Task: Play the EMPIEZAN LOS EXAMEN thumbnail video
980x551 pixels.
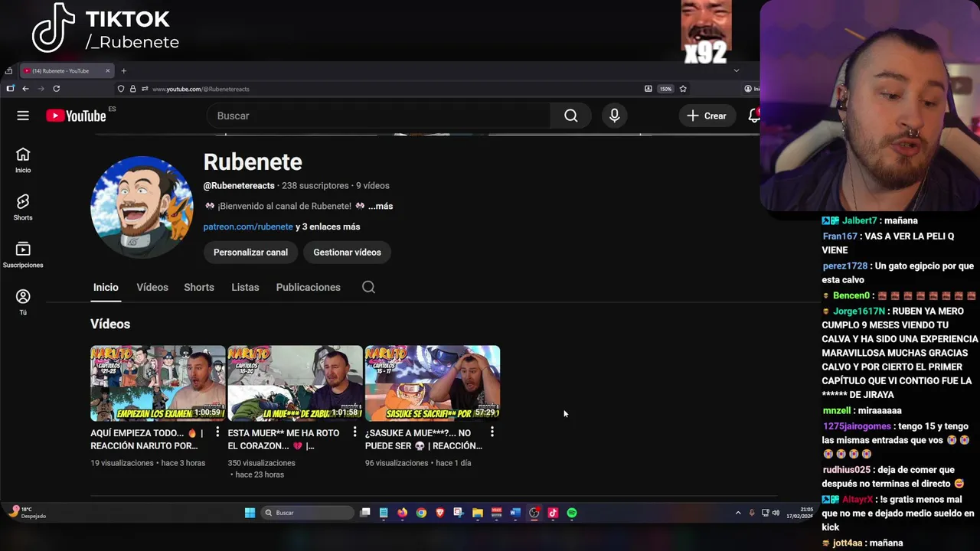Action: pyautogui.click(x=158, y=383)
